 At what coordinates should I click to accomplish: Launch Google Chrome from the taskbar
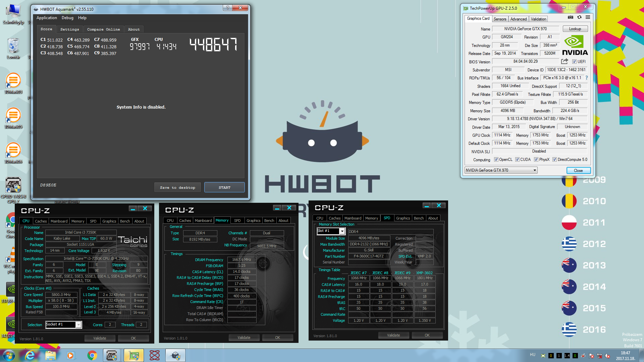[92, 355]
